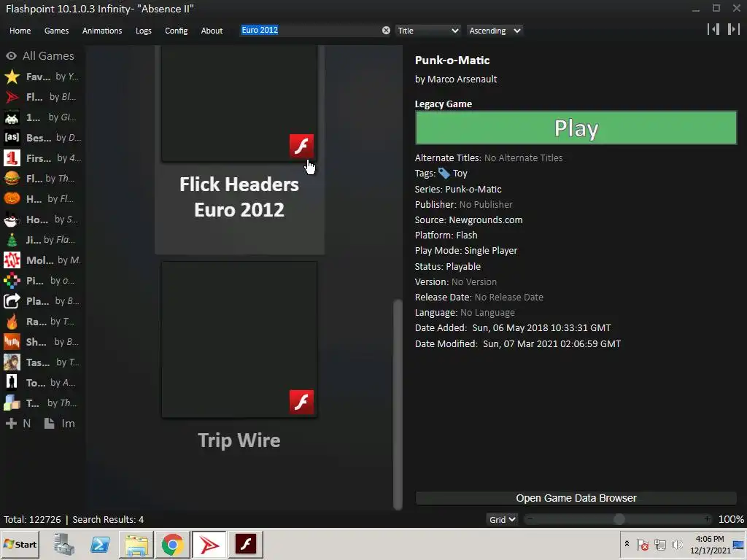Open the Christmas tree Ji... playlist
This screenshot has width=747, height=560.
pos(42,240)
